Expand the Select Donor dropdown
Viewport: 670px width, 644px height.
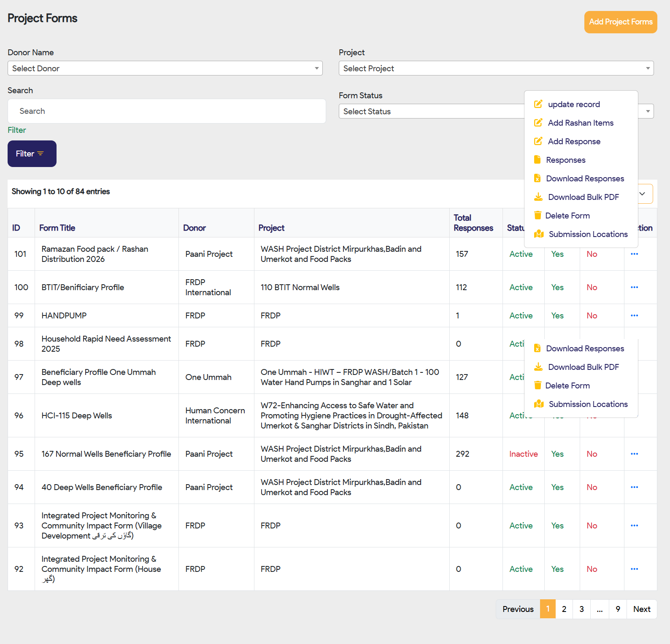(x=165, y=68)
